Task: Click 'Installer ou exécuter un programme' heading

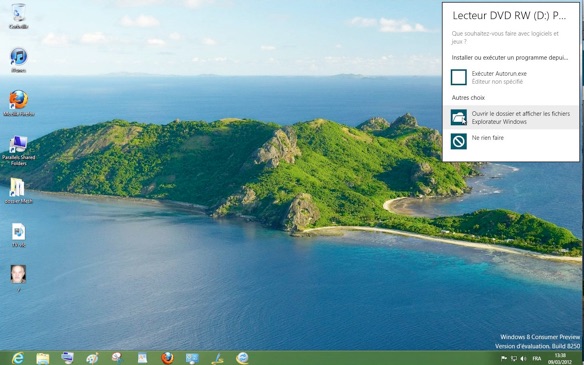Action: click(x=510, y=58)
